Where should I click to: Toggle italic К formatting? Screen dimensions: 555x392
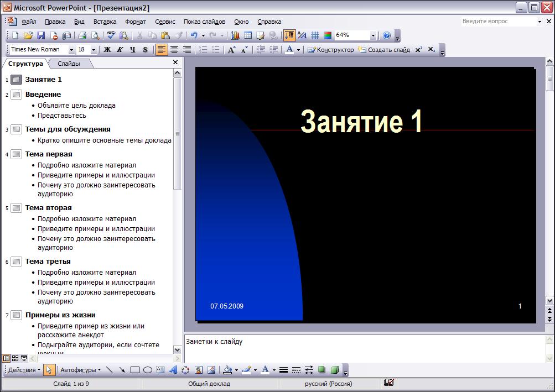tap(120, 50)
